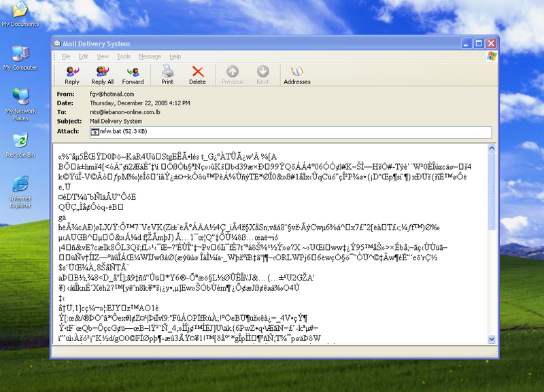Click scrollbar down arrow in message body
Viewport: 544px width, 392px height.
tap(492, 339)
